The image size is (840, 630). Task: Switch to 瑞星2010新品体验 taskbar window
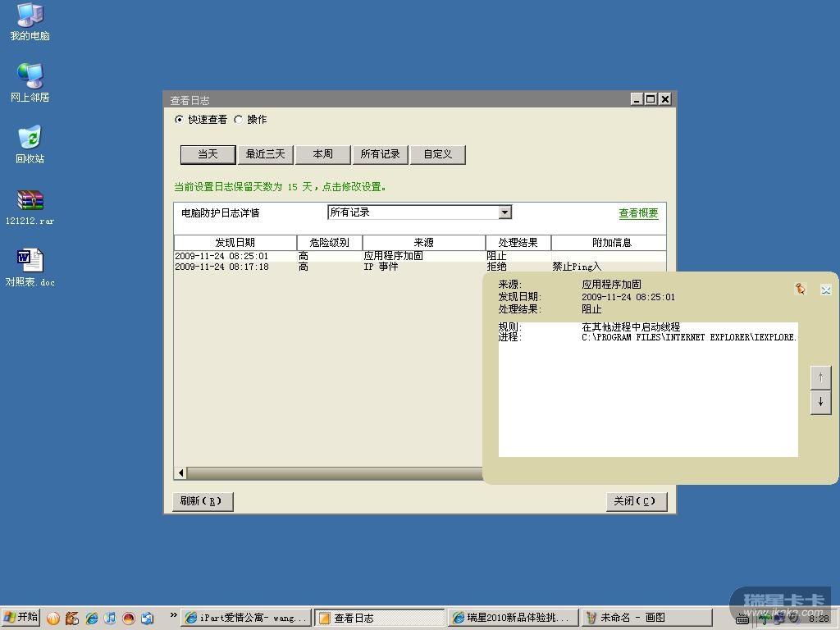[513, 618]
